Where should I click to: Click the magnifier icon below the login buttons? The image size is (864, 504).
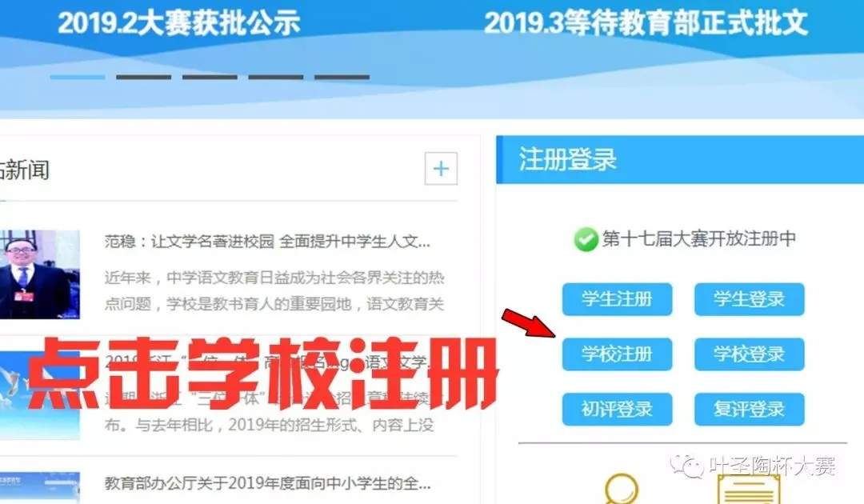pyautogui.click(x=622, y=489)
